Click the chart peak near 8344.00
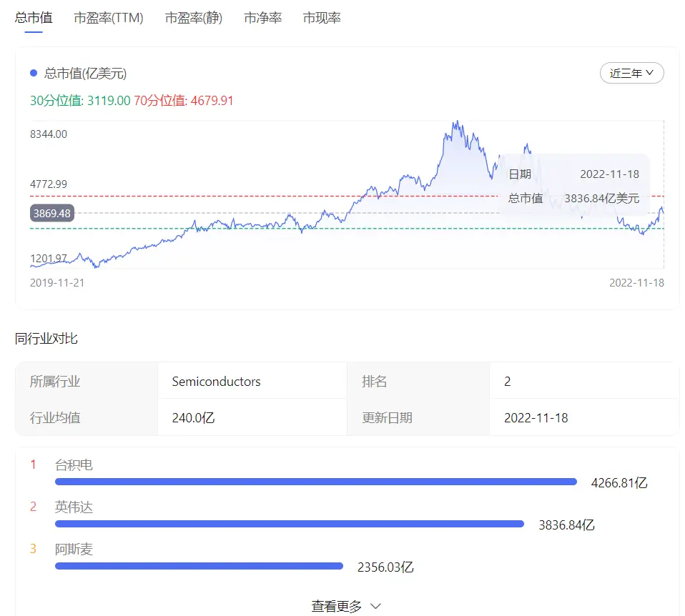 pyautogui.click(x=454, y=123)
